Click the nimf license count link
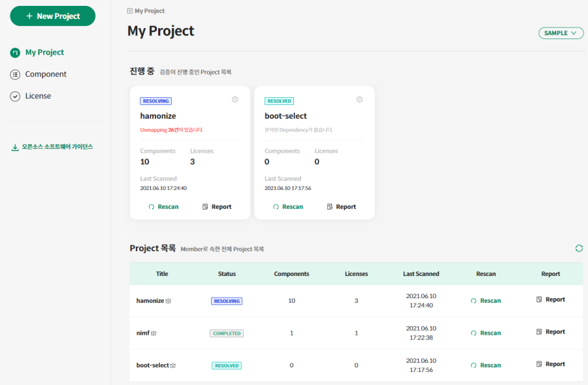 356,333
